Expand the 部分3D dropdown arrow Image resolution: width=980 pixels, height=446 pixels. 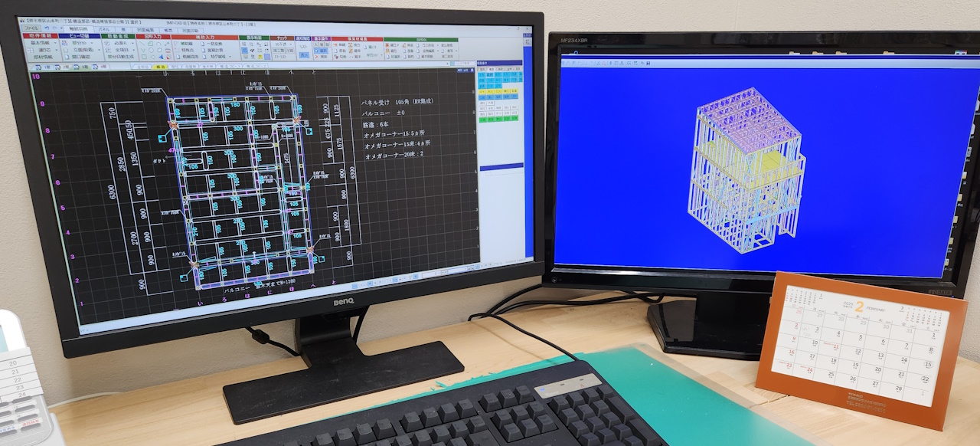[93, 43]
